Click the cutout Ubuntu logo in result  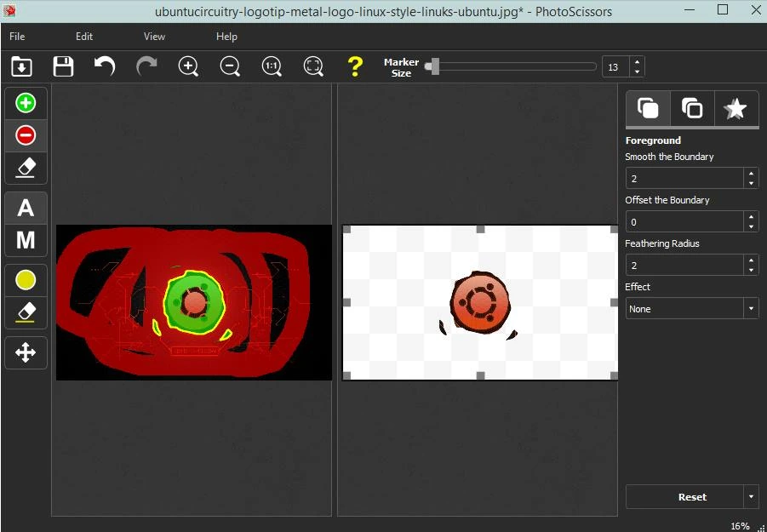[x=480, y=302]
